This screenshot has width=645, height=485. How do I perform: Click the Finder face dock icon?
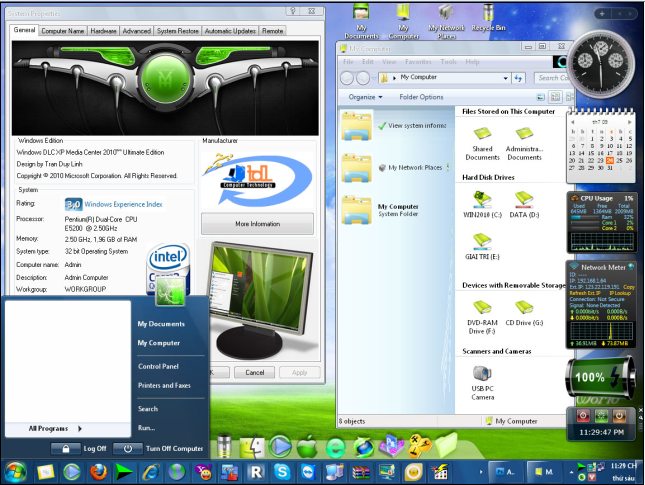253,447
